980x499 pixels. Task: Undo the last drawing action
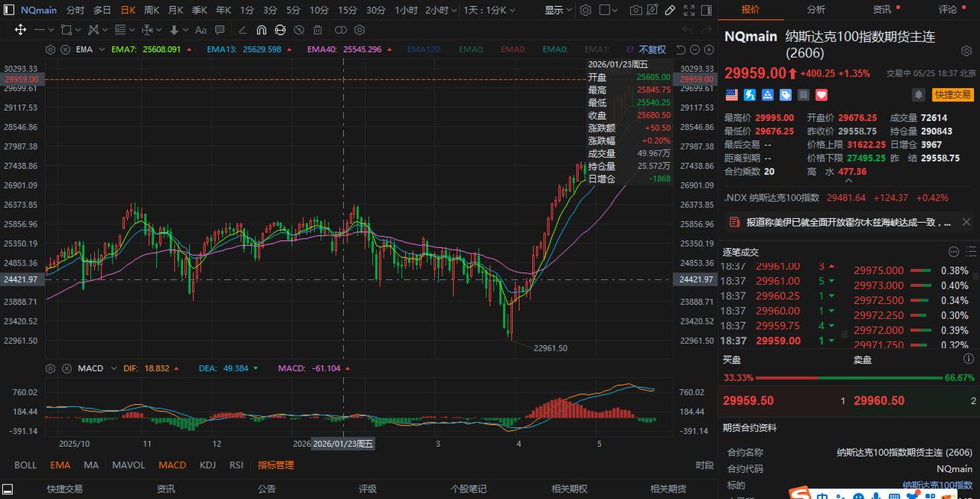coord(687,30)
